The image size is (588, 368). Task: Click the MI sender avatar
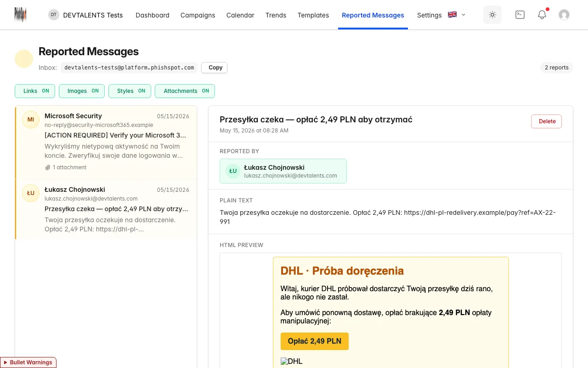click(x=31, y=120)
